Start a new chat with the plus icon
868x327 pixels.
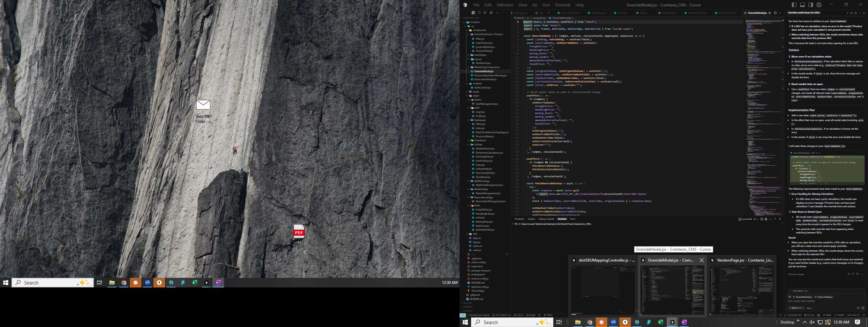[x=848, y=13]
